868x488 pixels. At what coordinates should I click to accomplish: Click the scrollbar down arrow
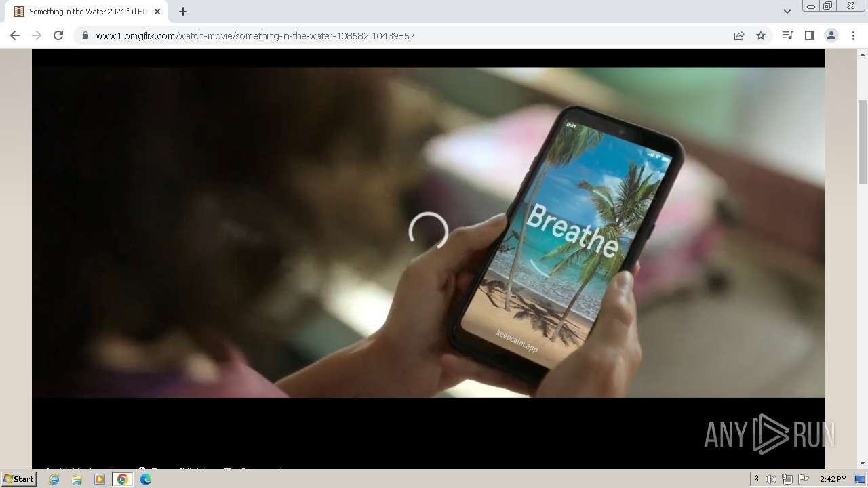[863, 463]
